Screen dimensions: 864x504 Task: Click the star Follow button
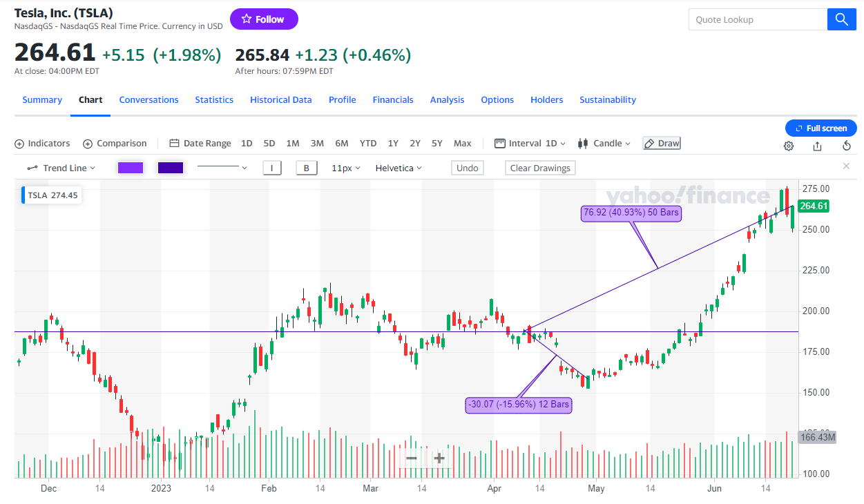264,19
